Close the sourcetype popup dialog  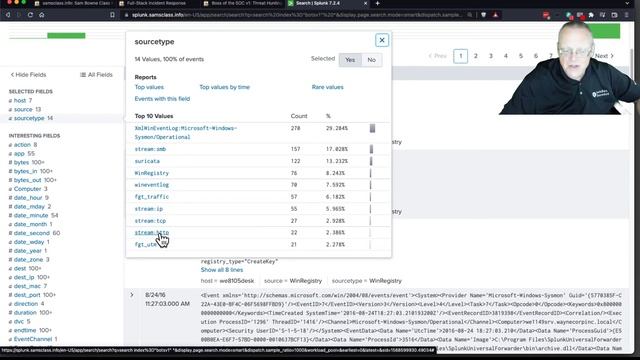[382, 40]
